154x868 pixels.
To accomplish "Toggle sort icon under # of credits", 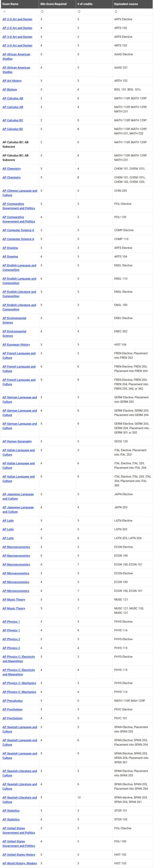I will [79, 12].
